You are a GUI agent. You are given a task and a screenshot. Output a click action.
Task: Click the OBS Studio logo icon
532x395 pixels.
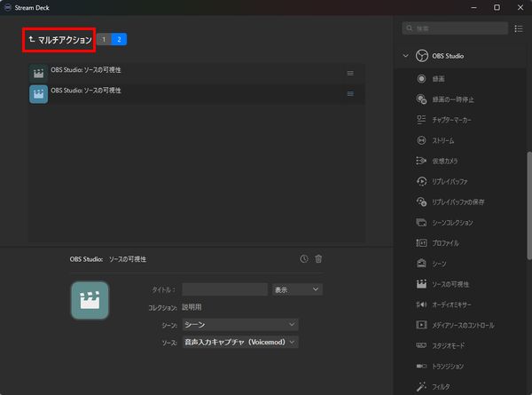[422, 56]
